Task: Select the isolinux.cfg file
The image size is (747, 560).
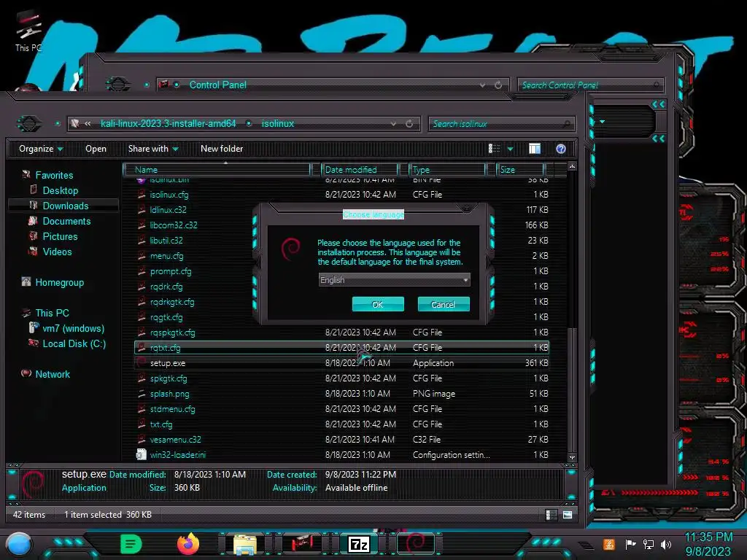Action: coord(169,194)
